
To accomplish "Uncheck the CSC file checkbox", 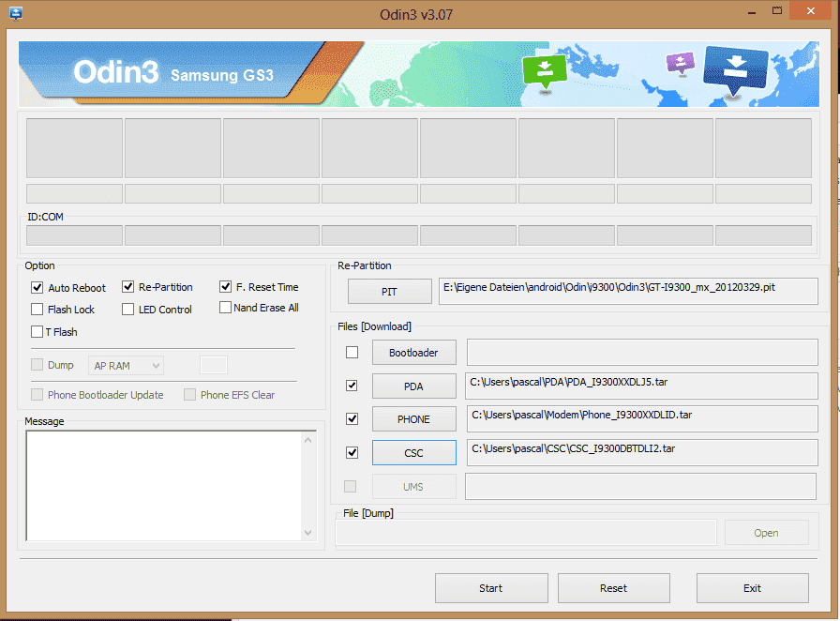I will click(352, 452).
